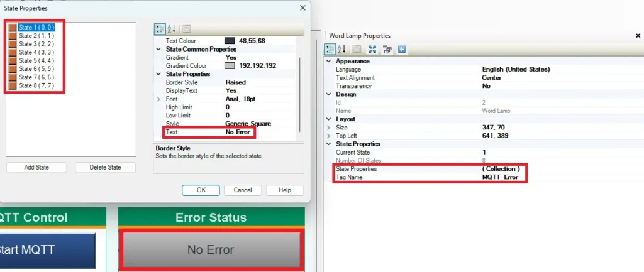The image size is (644, 272).
Task: Expand the Size property
Action: [x=328, y=128]
